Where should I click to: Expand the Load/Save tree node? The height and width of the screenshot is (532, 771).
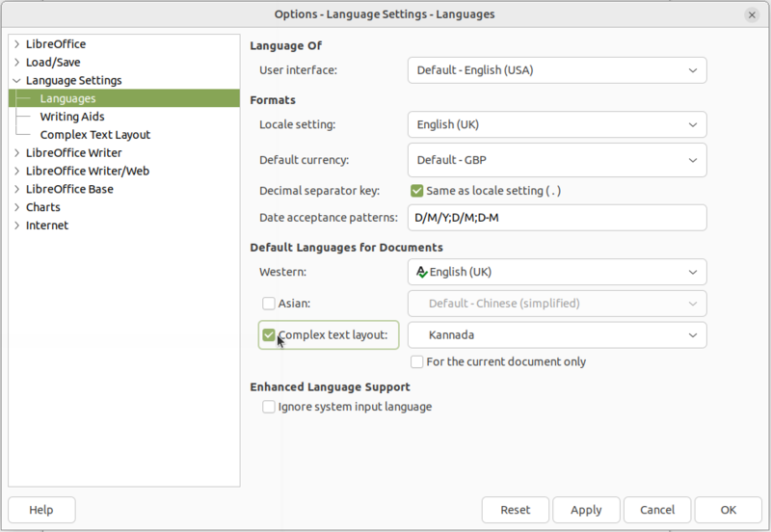(16, 63)
